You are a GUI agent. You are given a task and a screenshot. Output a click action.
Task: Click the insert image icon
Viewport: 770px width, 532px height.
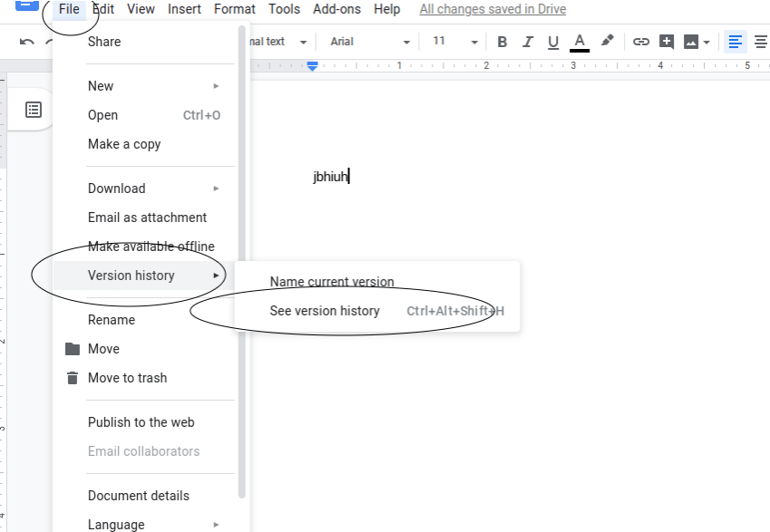(x=692, y=42)
